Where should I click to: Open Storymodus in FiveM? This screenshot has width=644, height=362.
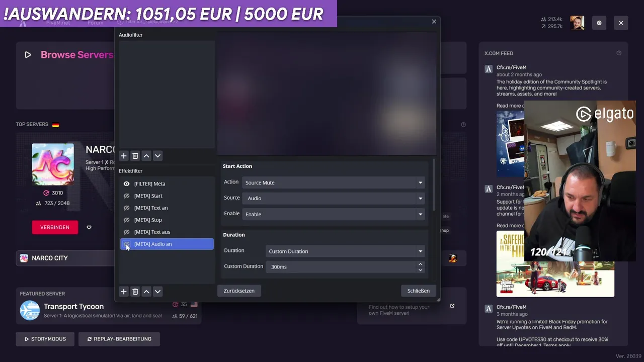tap(45, 339)
